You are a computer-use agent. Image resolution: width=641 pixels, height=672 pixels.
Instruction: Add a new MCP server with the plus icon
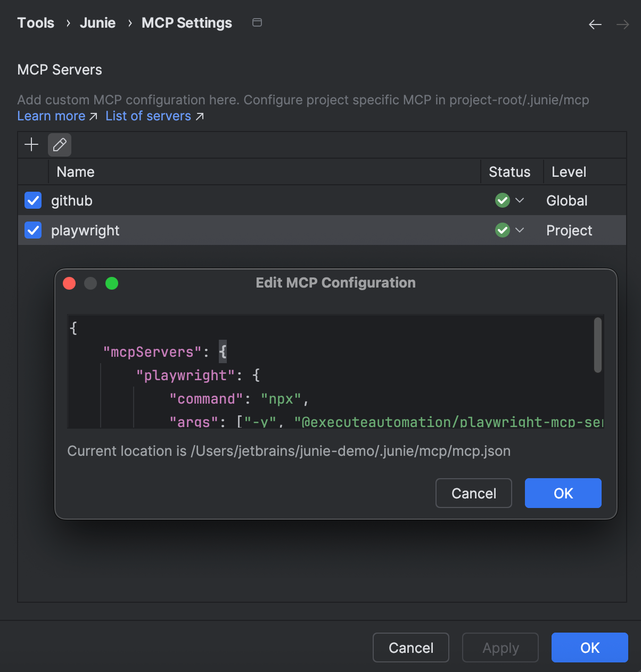pos(31,144)
